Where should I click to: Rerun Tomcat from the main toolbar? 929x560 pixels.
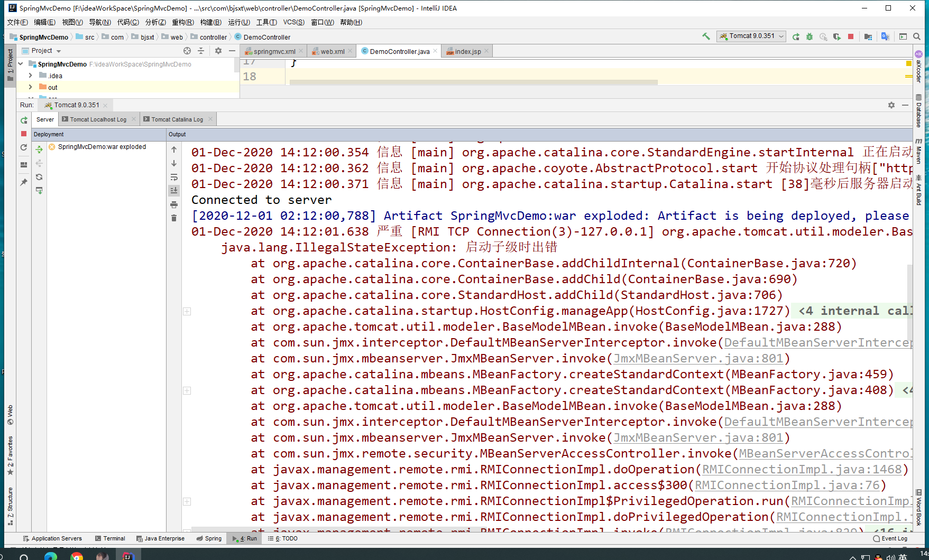[796, 36]
